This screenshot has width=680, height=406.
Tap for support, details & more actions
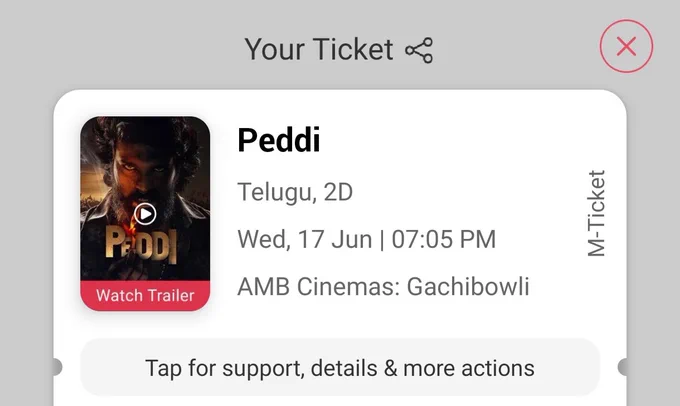(340, 368)
